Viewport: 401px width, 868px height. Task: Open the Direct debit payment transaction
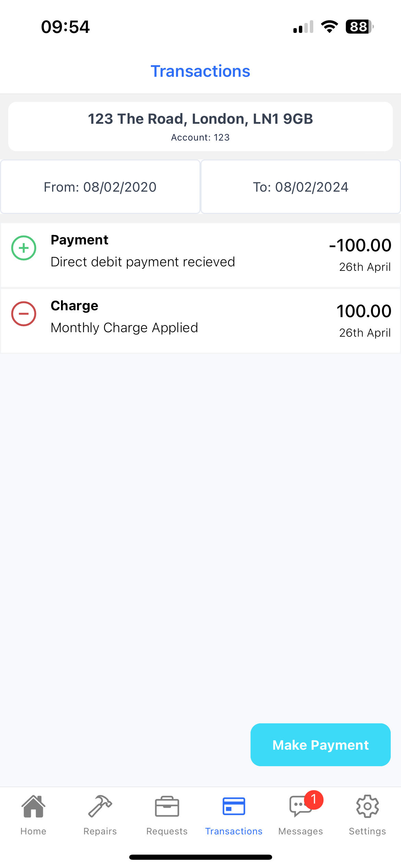pos(143,262)
